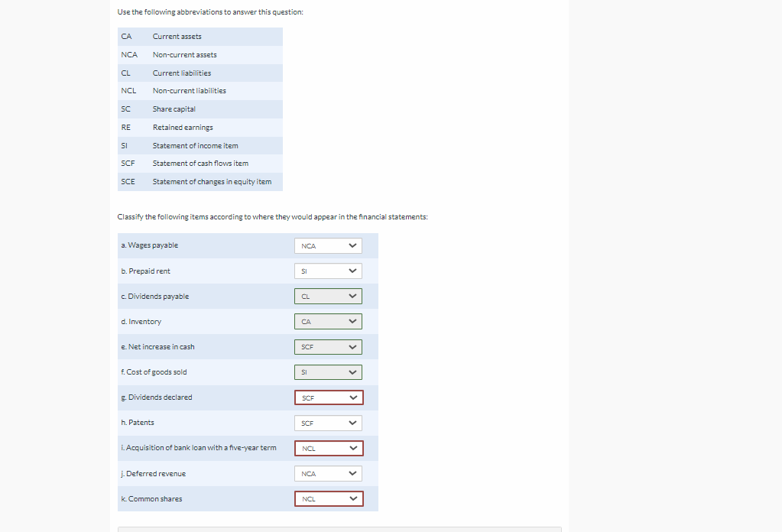Select the CL abbreviation row in the legend table
The width and height of the screenshot is (782, 532).
[x=199, y=73]
